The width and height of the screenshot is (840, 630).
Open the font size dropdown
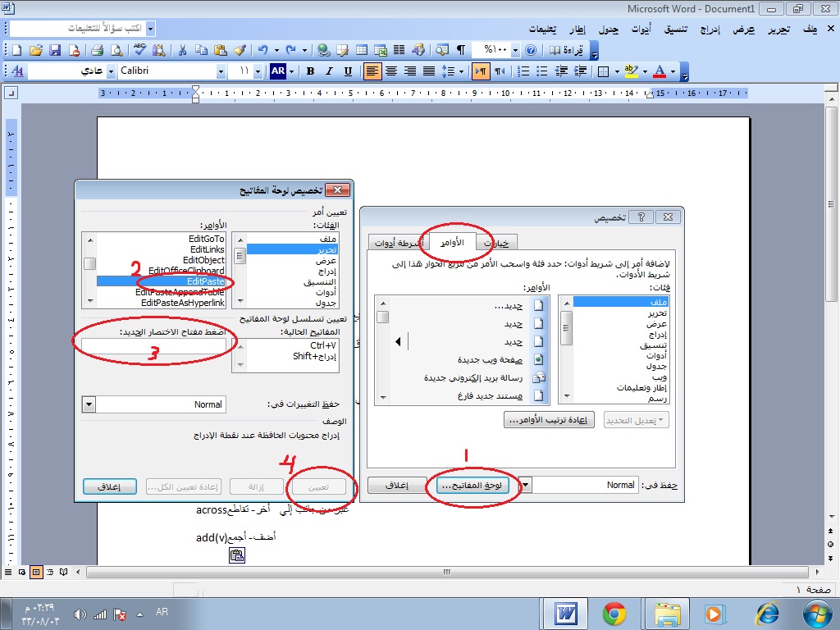click(258, 71)
